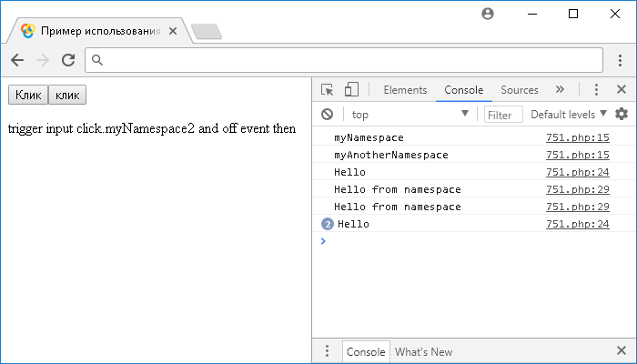This screenshot has width=637, height=364.
Task: Clear console with the circle-slash icon
Action: click(327, 115)
